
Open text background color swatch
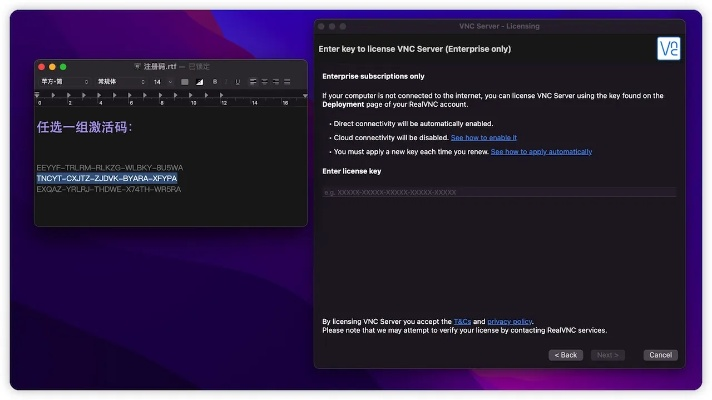click(199, 82)
